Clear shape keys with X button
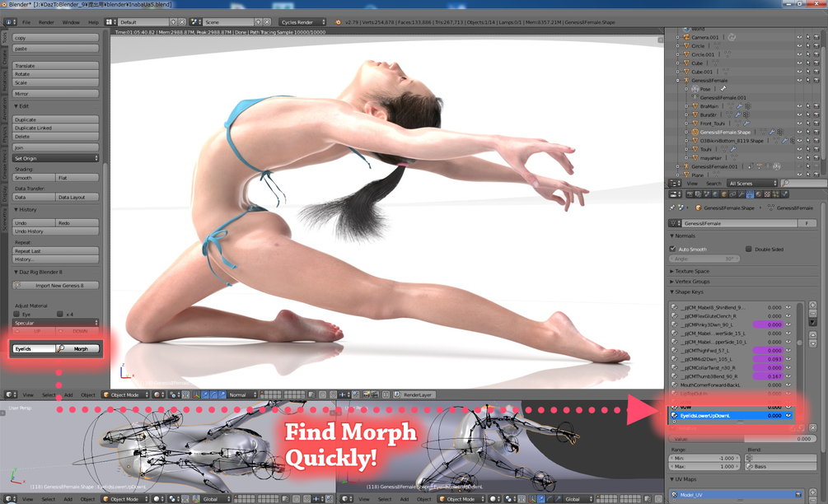This screenshot has width=828, height=504. (812, 427)
